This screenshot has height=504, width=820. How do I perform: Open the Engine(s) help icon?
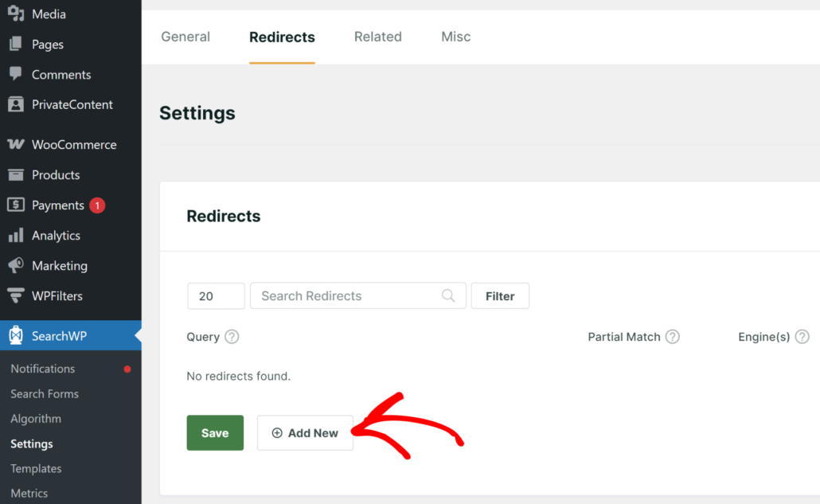pyautogui.click(x=802, y=337)
